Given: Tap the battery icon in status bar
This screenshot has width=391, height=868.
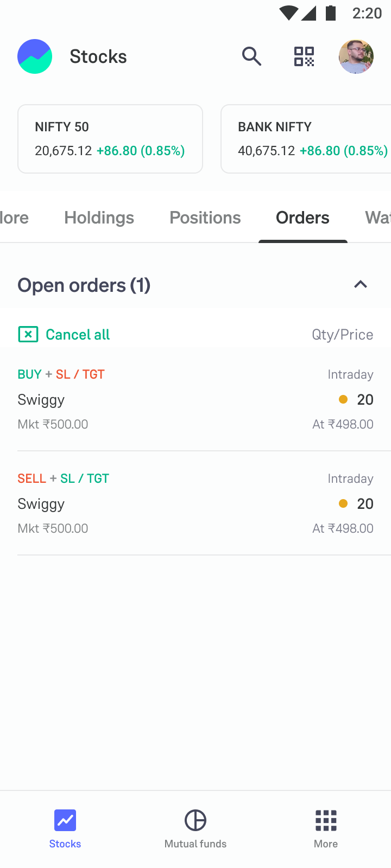Looking at the screenshot, I should click(331, 12).
